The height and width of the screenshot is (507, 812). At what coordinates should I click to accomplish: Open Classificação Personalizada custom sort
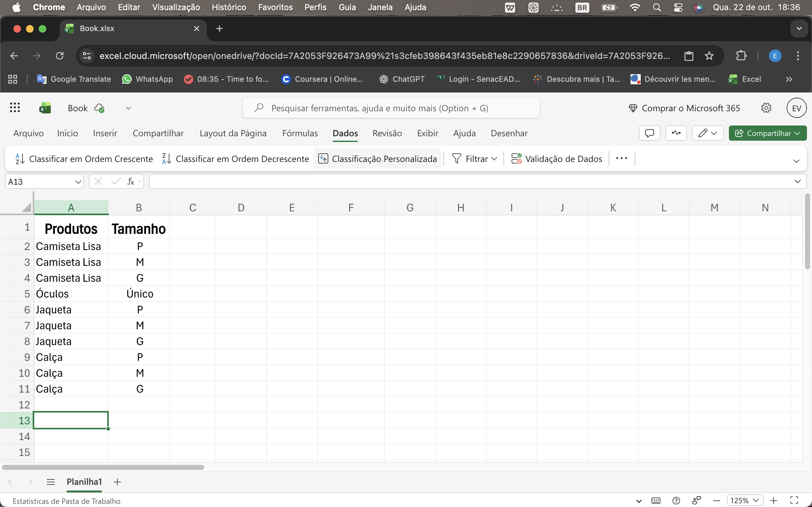click(x=377, y=159)
